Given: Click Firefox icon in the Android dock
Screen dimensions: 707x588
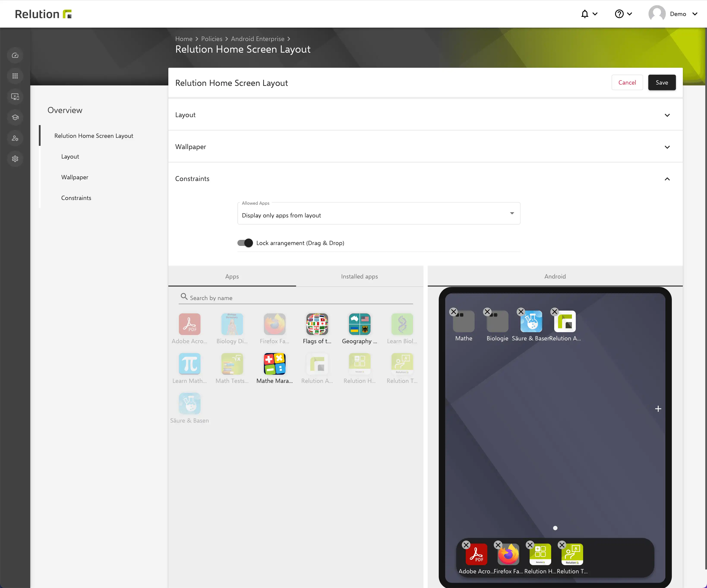Looking at the screenshot, I should (508, 554).
